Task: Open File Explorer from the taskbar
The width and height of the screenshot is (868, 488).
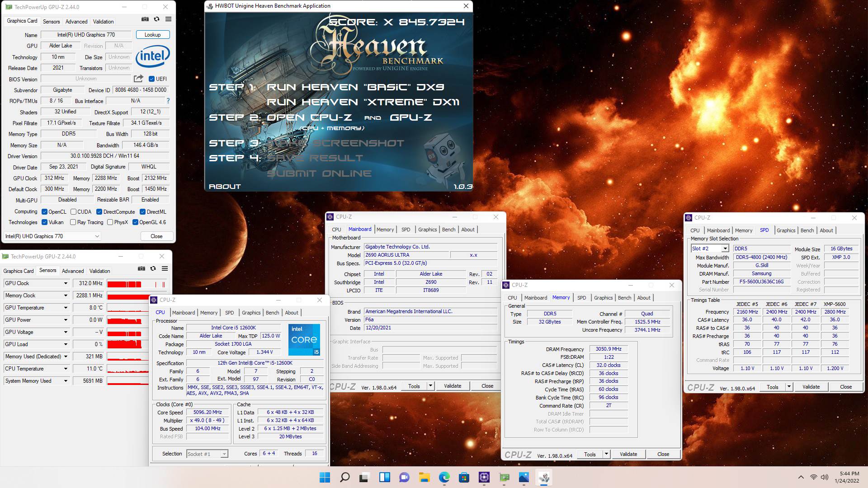Action: click(x=424, y=477)
